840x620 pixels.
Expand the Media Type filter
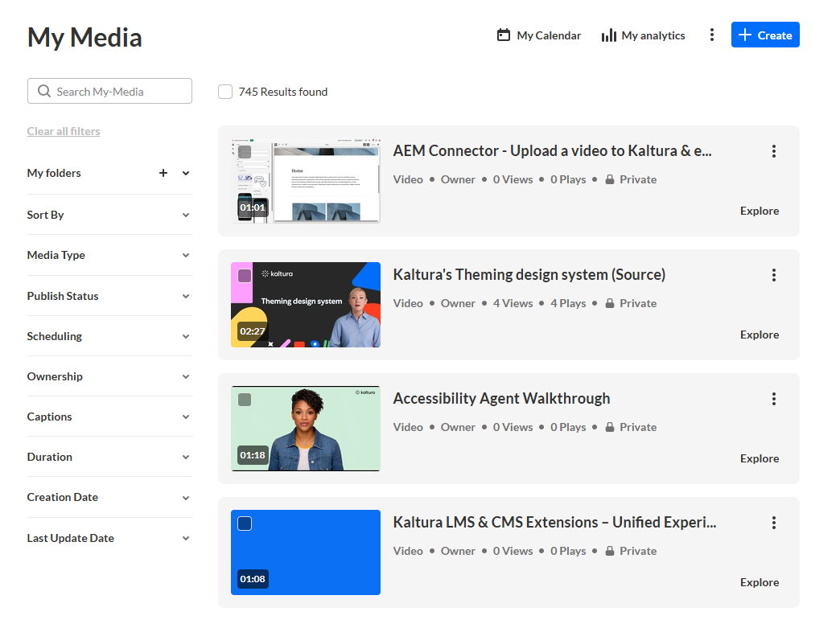coord(109,255)
